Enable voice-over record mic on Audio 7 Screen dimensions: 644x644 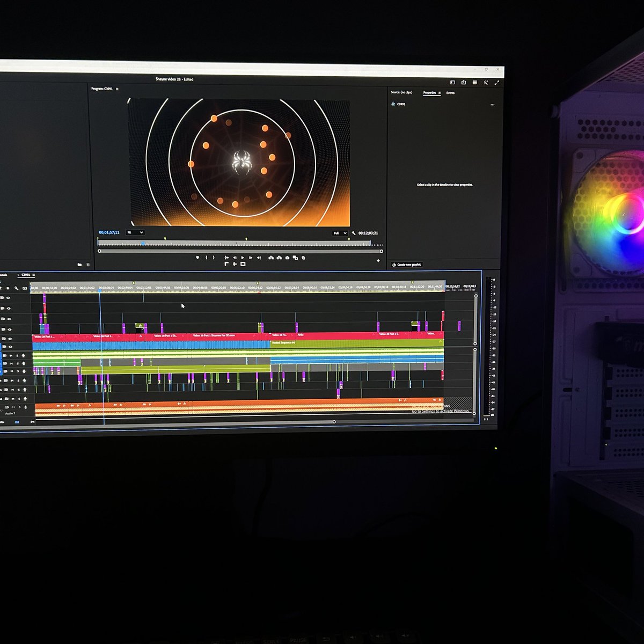pos(25,407)
